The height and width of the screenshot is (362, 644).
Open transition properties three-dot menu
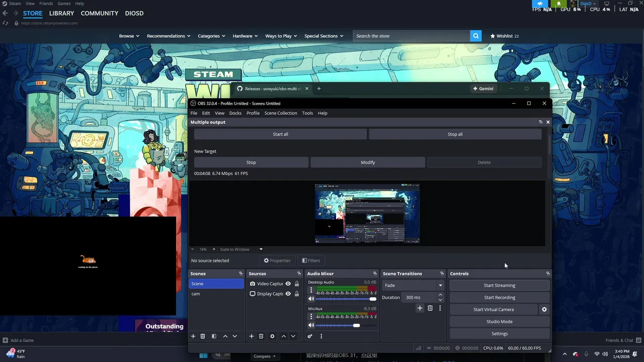tap(440, 308)
